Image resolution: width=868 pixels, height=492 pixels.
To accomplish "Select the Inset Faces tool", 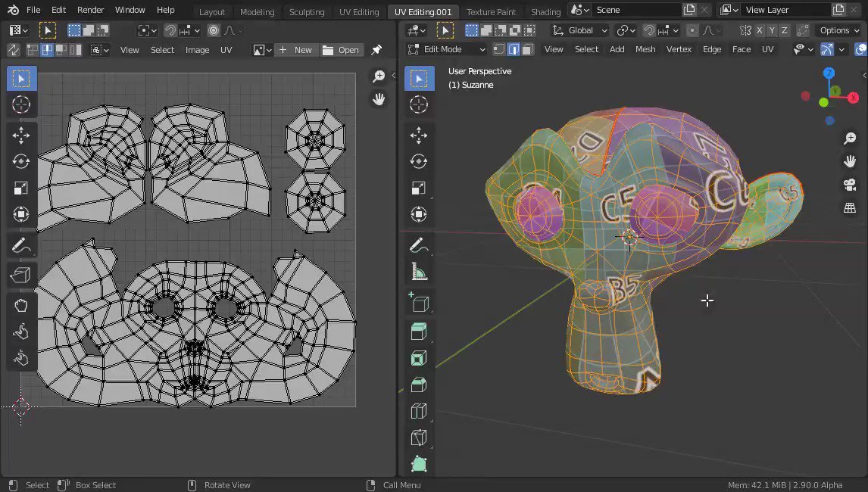I will coord(419,358).
